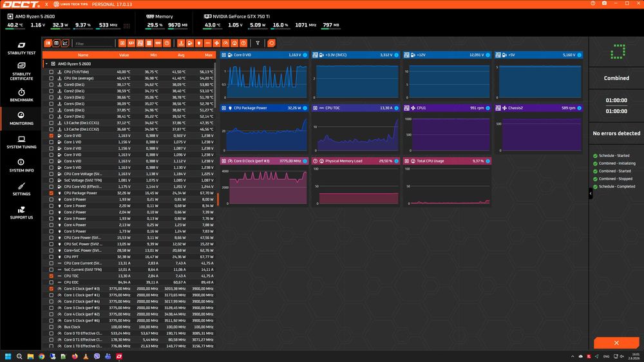This screenshot has width=644, height=362.
Task: Open Windows Start menu
Action: click(8, 356)
